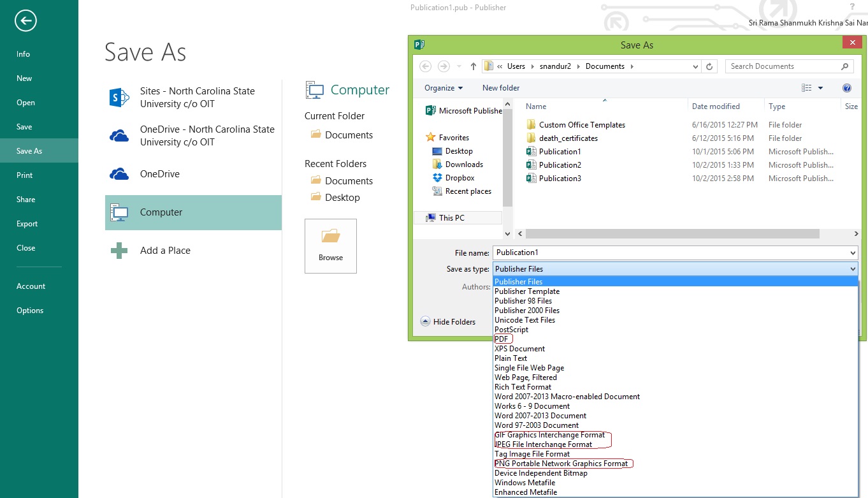Click the OneDrive North Carolina State cloud icon
This screenshot has width=868, height=498.
pos(119,135)
